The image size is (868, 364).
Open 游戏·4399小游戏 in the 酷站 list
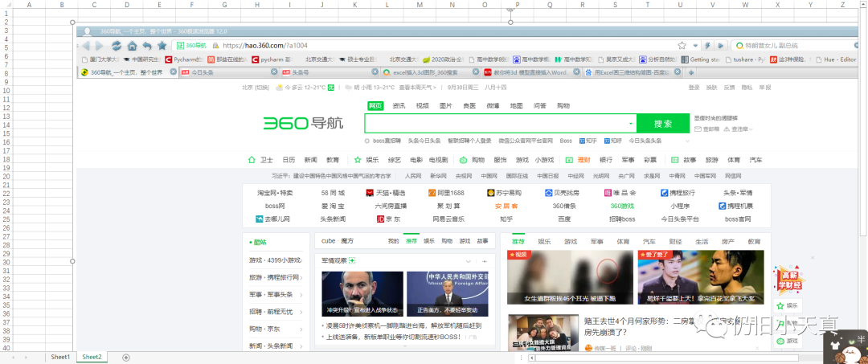coord(275,260)
